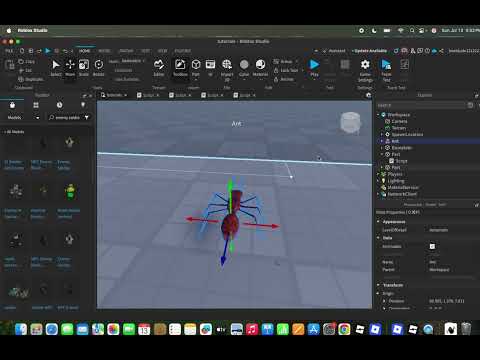The image size is (480, 360).
Task: Select Terrain in Explorer
Action: [x=398, y=128]
